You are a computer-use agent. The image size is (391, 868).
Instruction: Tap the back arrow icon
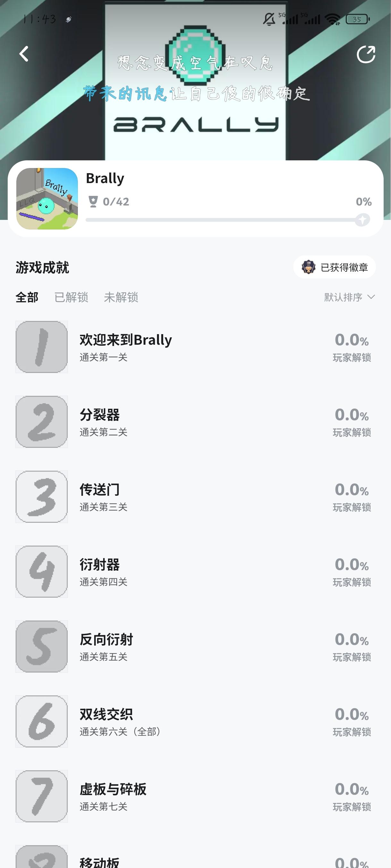point(24,54)
